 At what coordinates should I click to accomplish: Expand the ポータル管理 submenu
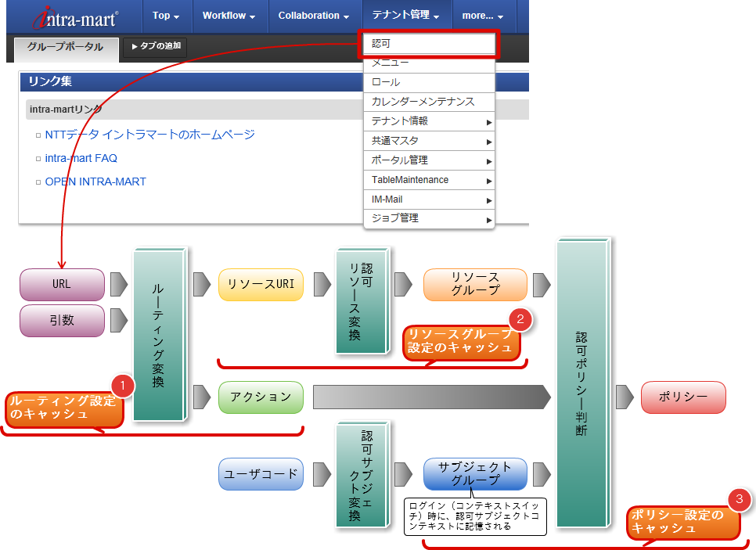coord(429,160)
